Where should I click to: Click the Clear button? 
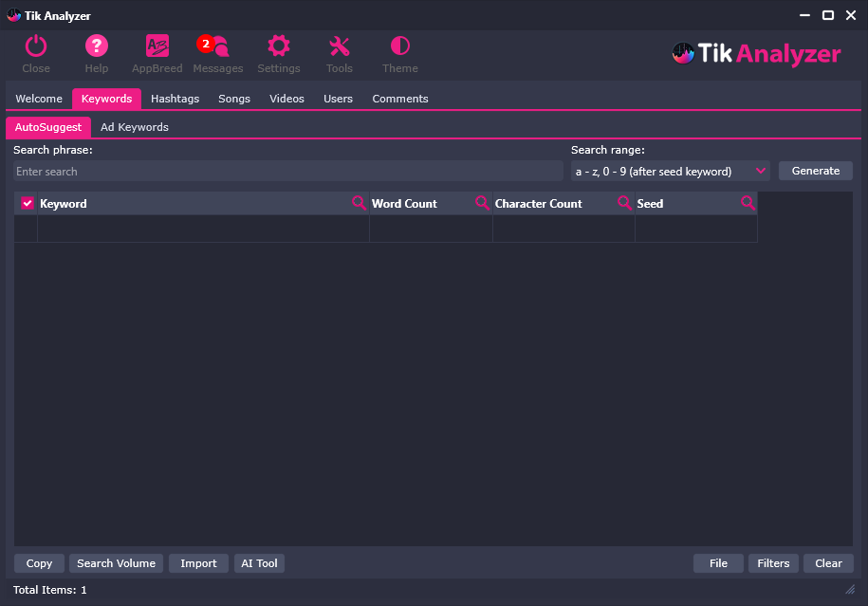coord(829,562)
